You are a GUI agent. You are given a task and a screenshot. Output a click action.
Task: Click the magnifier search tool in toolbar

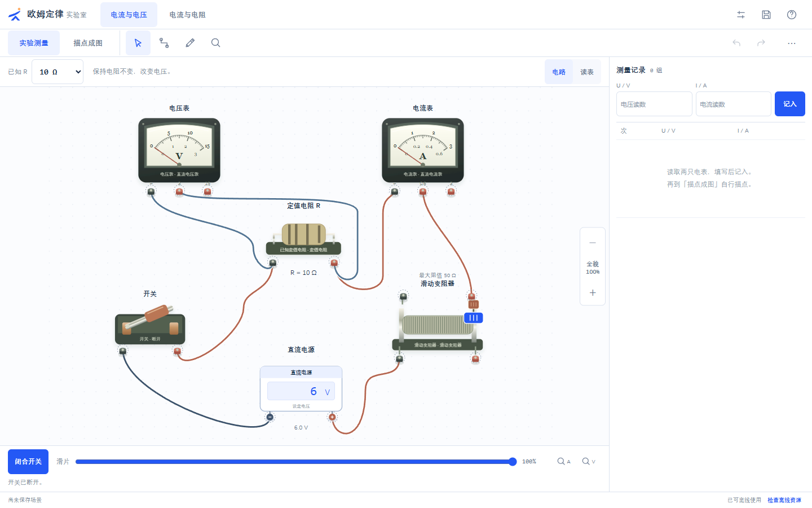click(x=215, y=43)
